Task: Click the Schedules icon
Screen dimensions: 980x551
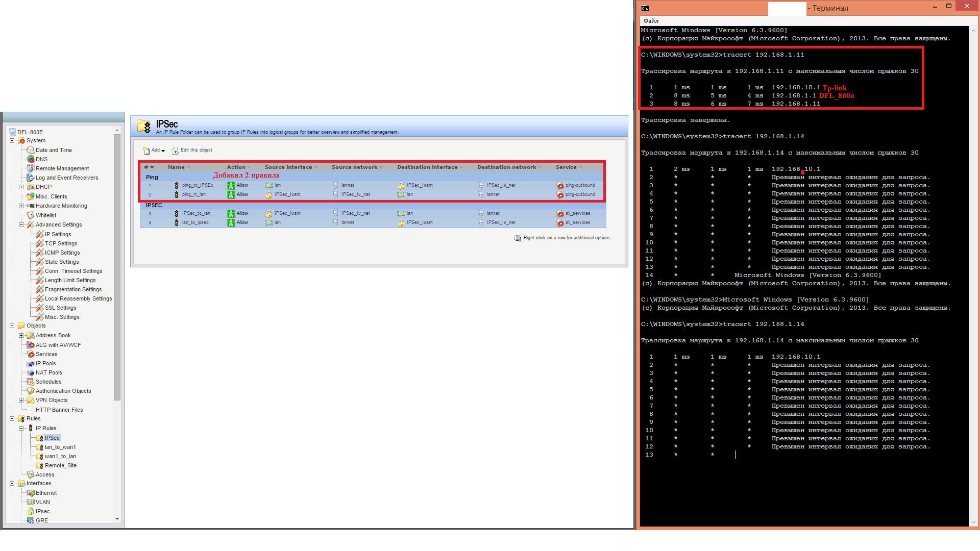Action: click(x=31, y=382)
